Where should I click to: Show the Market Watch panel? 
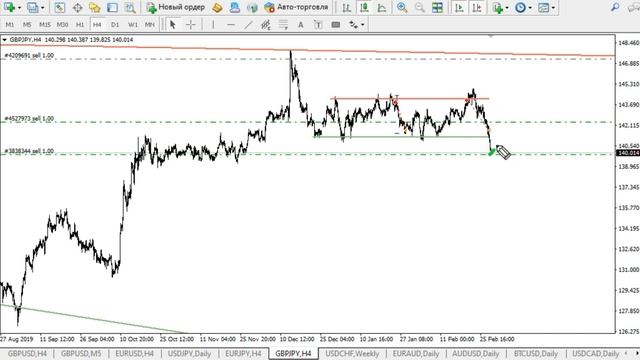coord(60,7)
